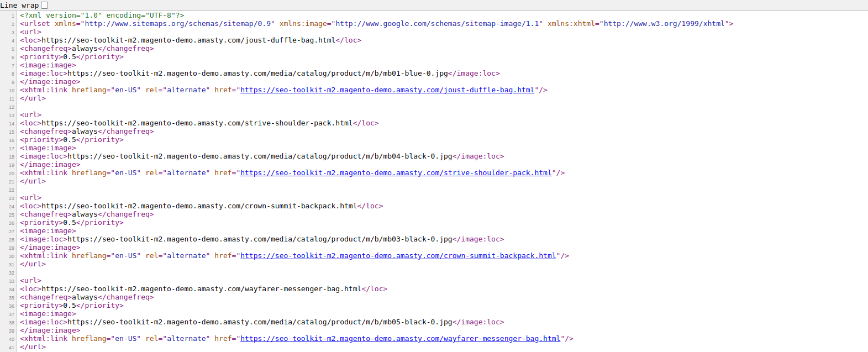This screenshot has height=352, width=868.
Task: Click the changefreq line on line 35
Action: tap(87, 297)
